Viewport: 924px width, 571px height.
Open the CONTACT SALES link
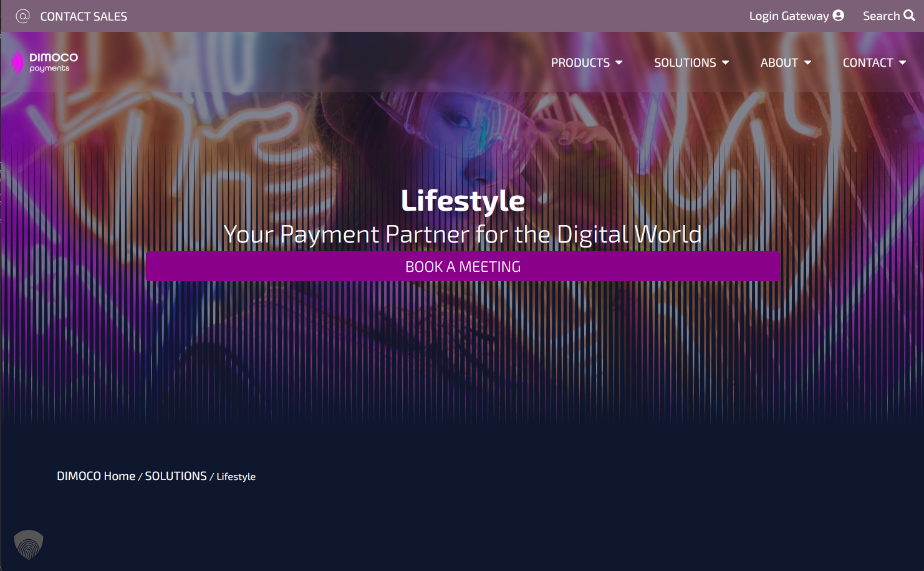[x=84, y=17]
